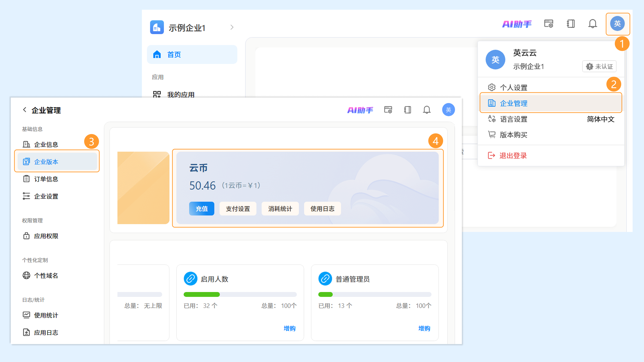Click 已用: 13 个 text

pyautogui.click(x=335, y=306)
